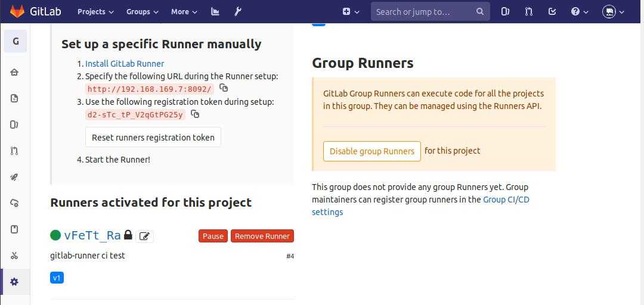Screen dimensions: 644x305
Task: Click the Disable group Runners button
Action: coord(371,151)
